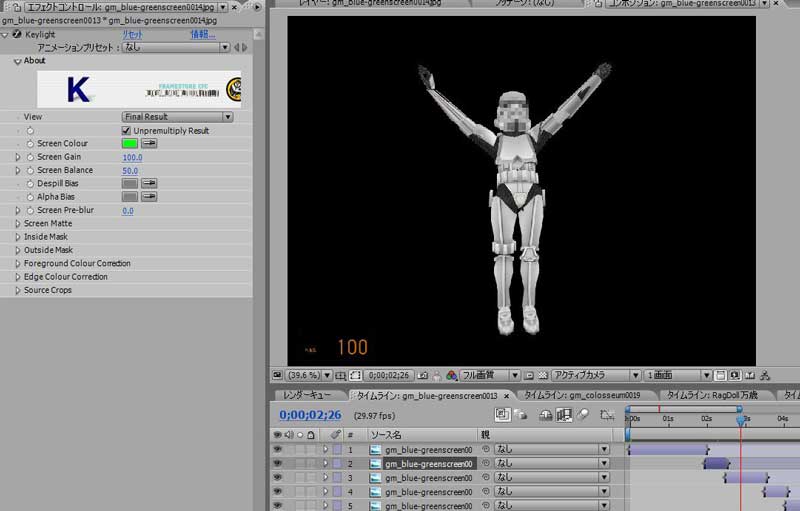This screenshot has width=800, height=511.
Task: Click the Screen Gain value 100.0
Action: click(x=132, y=158)
